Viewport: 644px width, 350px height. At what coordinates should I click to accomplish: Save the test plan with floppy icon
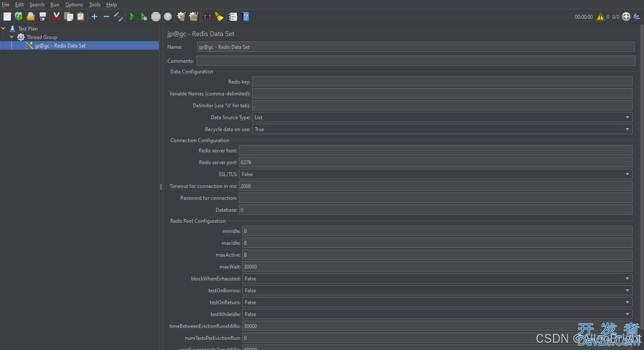(x=43, y=17)
